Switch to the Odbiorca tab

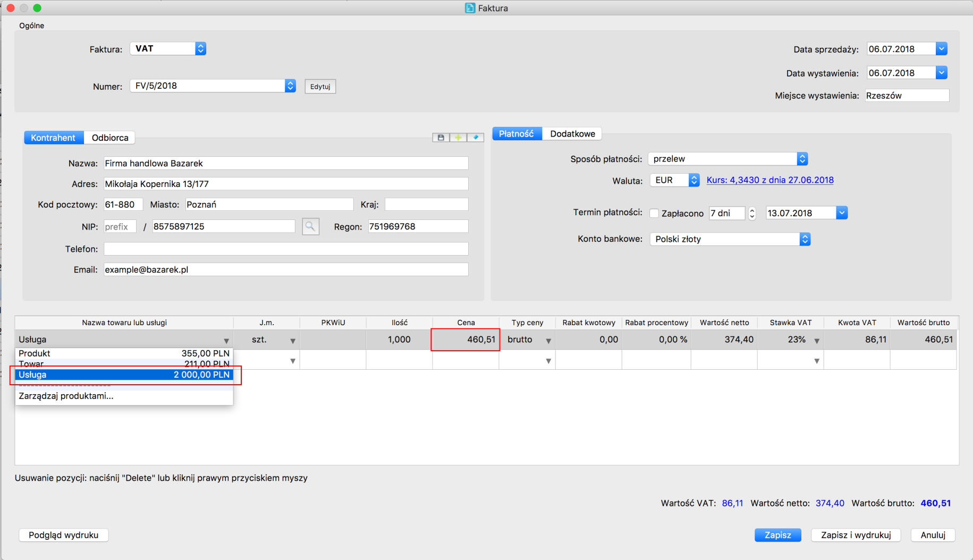[x=110, y=138]
